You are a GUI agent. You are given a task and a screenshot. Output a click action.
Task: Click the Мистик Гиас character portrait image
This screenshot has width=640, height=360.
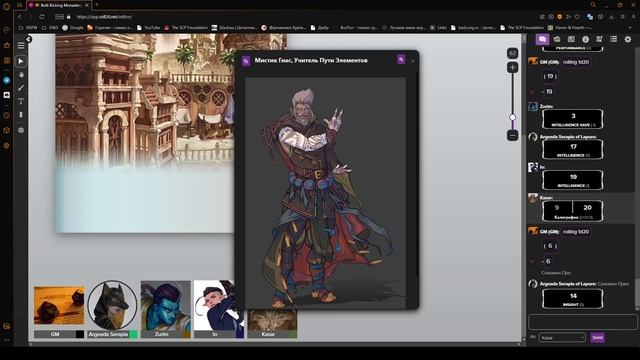coord(325,193)
